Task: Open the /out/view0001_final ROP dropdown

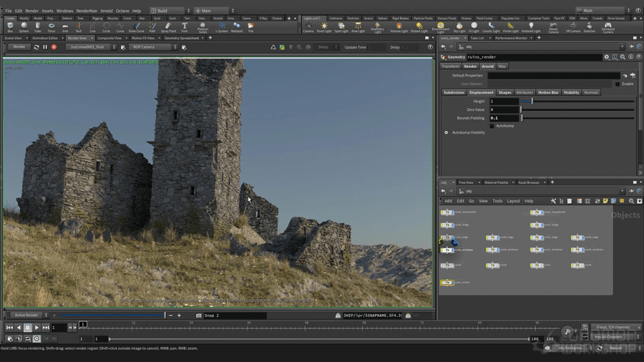Action: [90, 47]
